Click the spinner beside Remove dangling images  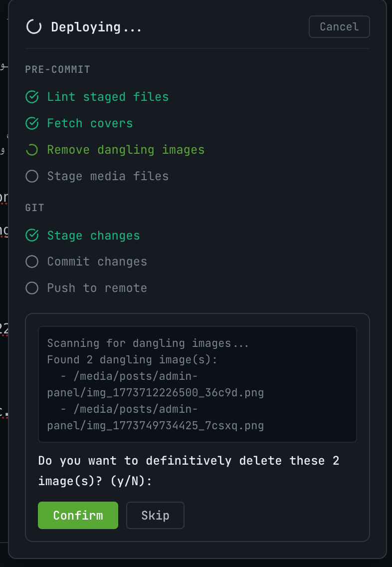[x=31, y=150]
